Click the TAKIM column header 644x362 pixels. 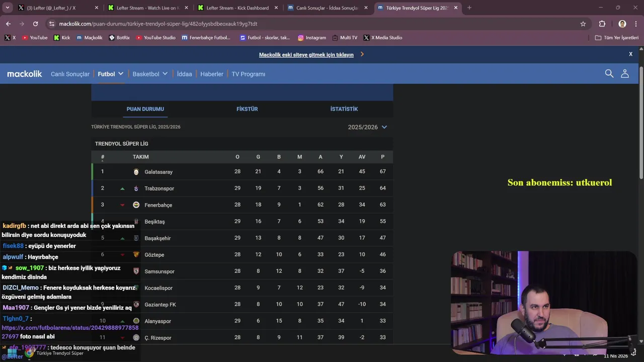(140, 157)
